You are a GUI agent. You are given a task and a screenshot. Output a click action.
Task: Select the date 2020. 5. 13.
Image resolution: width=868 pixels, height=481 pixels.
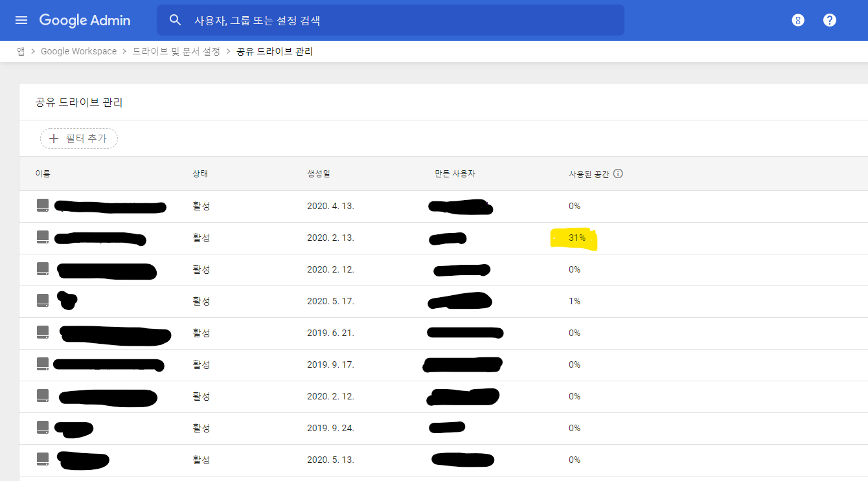330,460
